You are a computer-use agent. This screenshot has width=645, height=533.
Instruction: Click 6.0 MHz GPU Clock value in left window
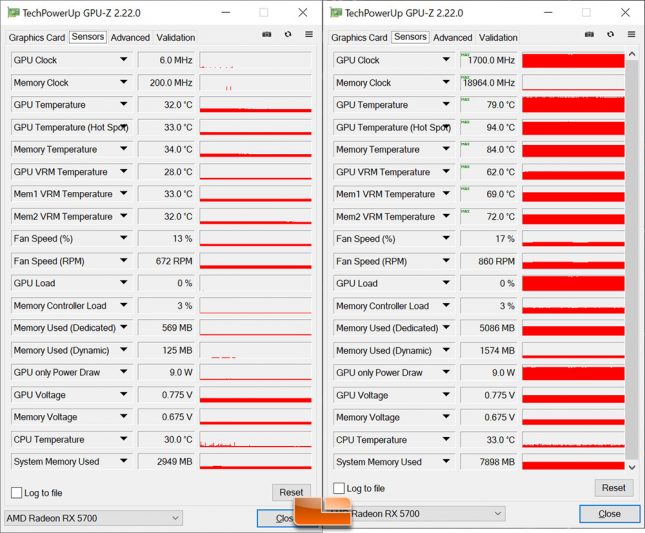[166, 60]
